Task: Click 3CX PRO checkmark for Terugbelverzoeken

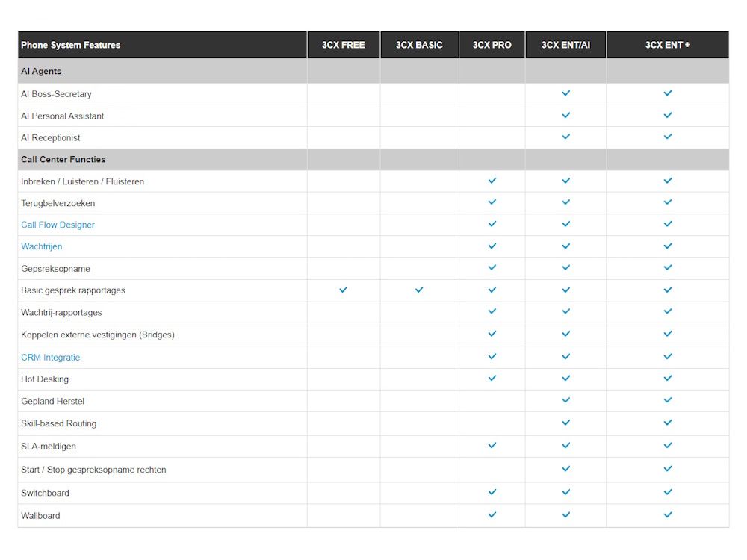Action: [492, 202]
